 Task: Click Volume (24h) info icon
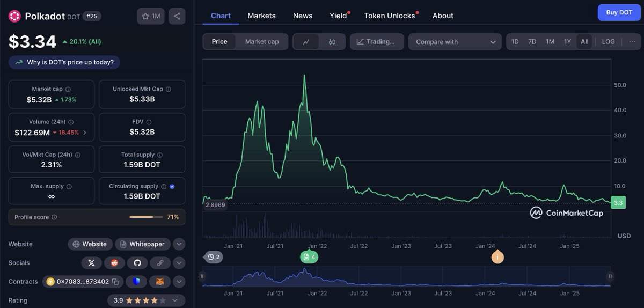pos(71,122)
